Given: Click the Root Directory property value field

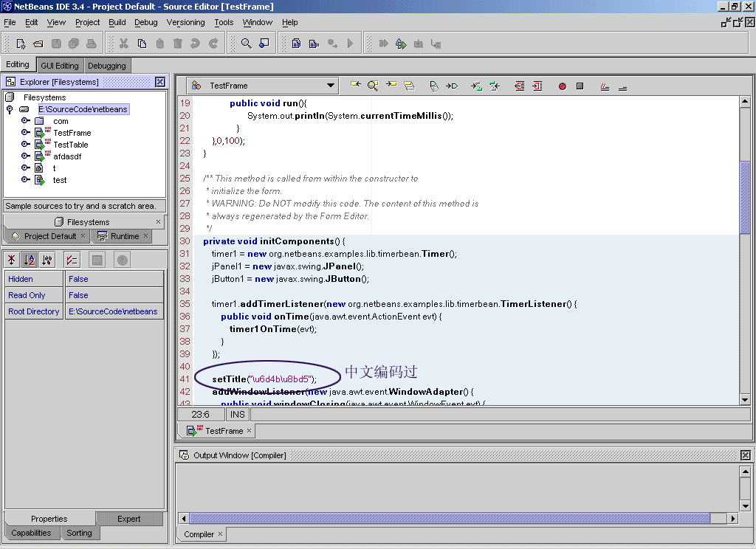Looking at the screenshot, I should [113, 311].
